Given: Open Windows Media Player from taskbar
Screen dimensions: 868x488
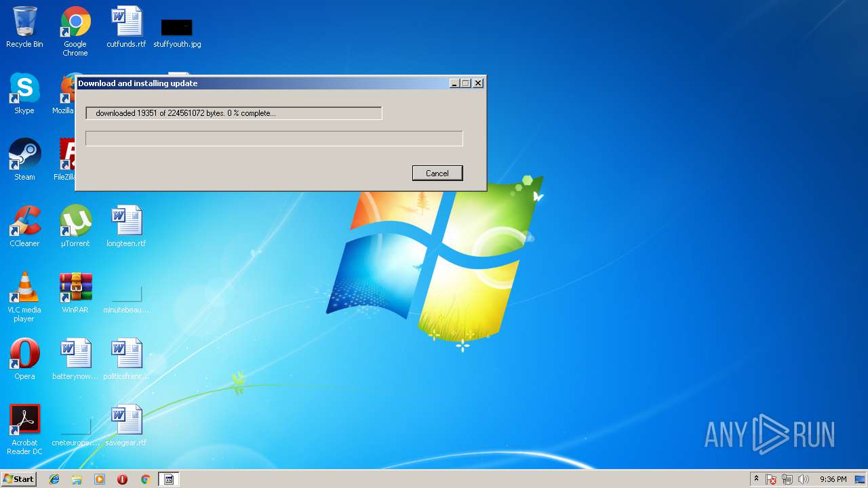Looking at the screenshot, I should click(100, 479).
